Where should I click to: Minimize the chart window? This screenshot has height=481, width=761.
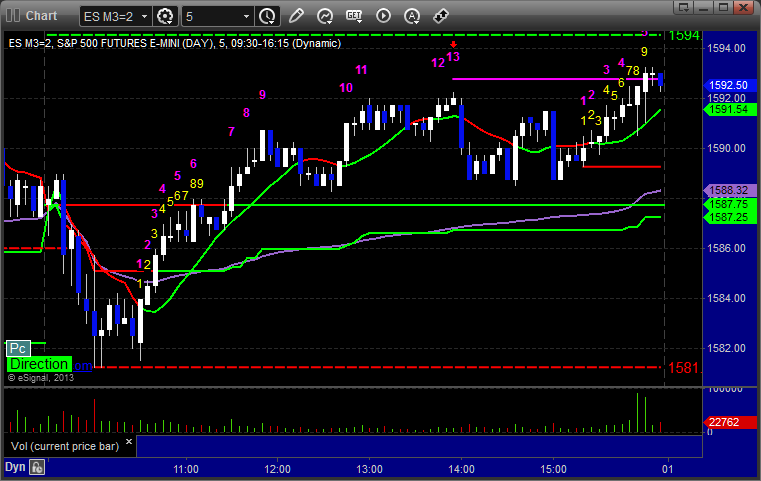click(704, 7)
